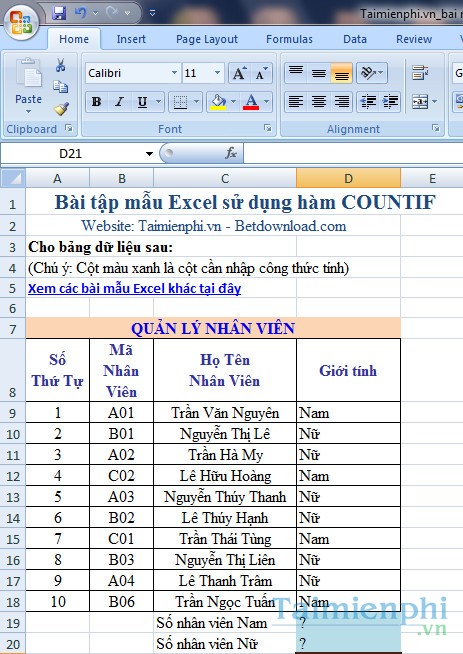Click the 'Giới tính' header cell
Screen dimensions: 463x654
coord(348,370)
